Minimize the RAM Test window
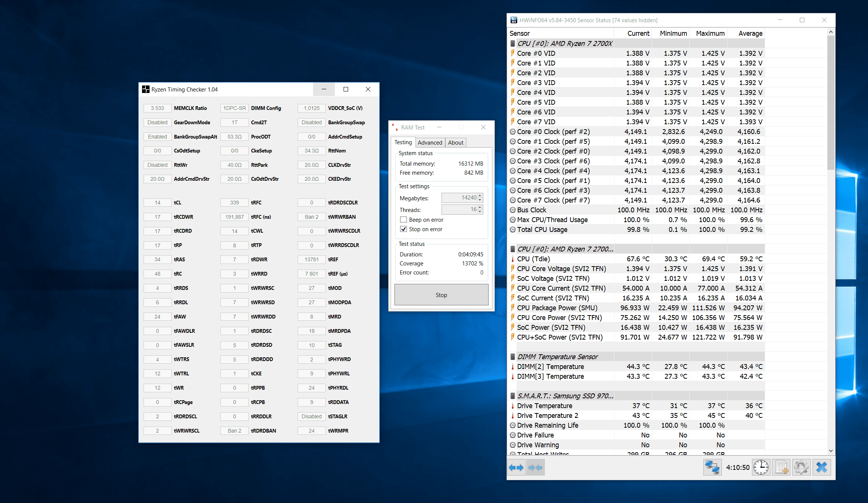 click(439, 127)
